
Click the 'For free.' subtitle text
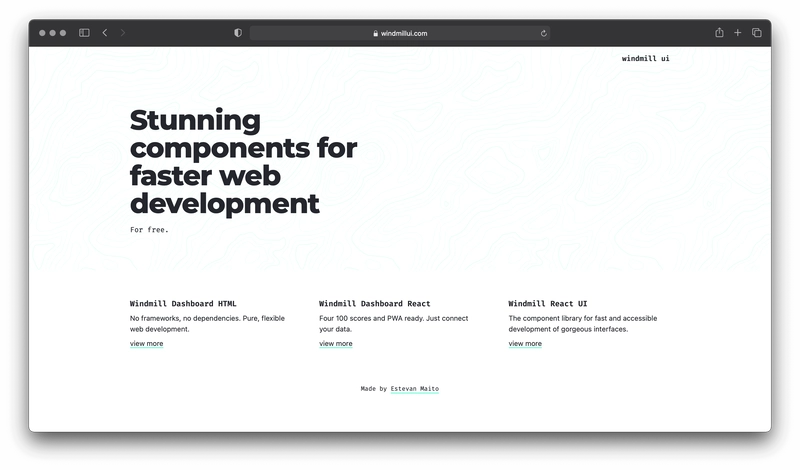[x=149, y=230]
